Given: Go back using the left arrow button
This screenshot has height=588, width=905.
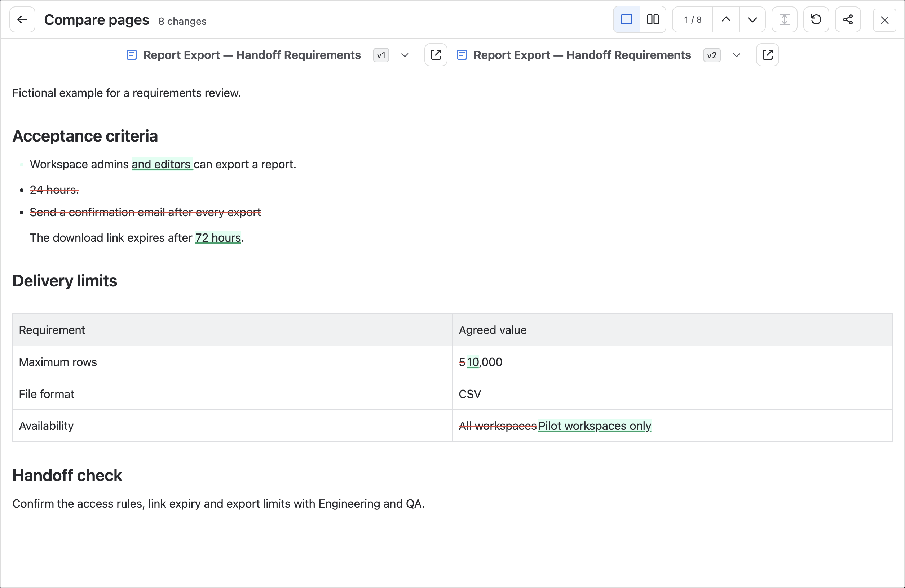Looking at the screenshot, I should (22, 20).
